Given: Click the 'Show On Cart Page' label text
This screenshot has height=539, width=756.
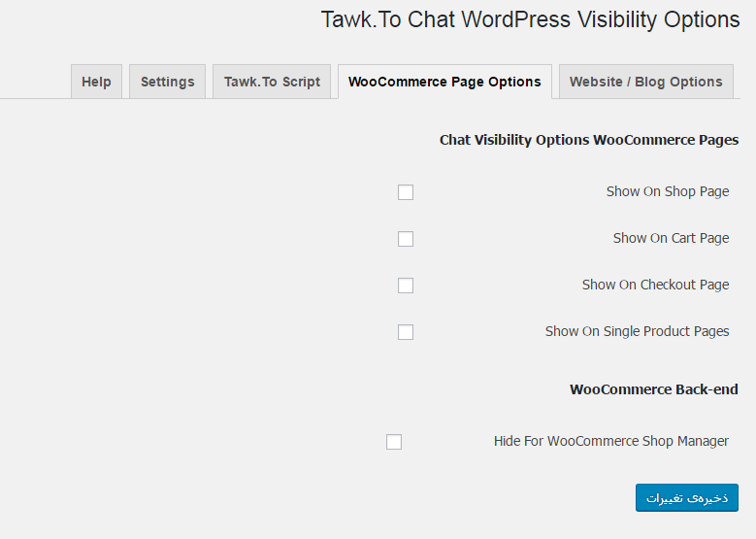Looking at the screenshot, I should (x=671, y=238).
